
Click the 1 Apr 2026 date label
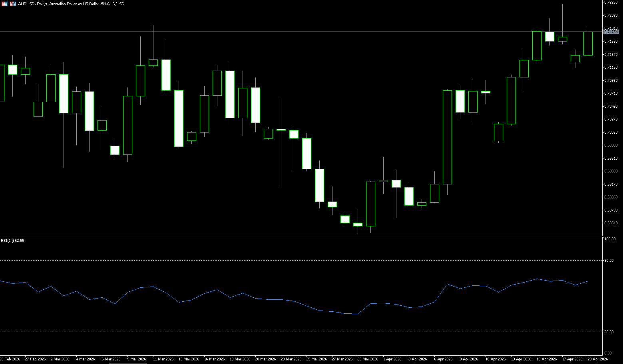(393, 359)
